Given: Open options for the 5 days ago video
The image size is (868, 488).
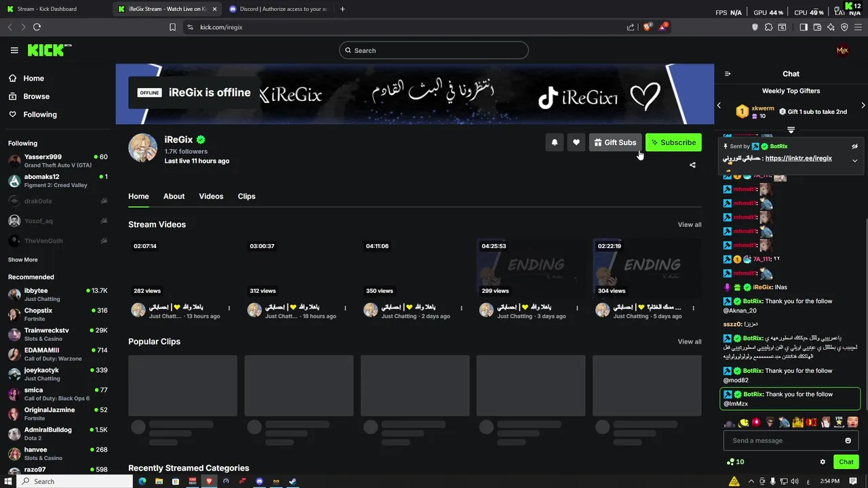Looking at the screenshot, I should 693,308.
